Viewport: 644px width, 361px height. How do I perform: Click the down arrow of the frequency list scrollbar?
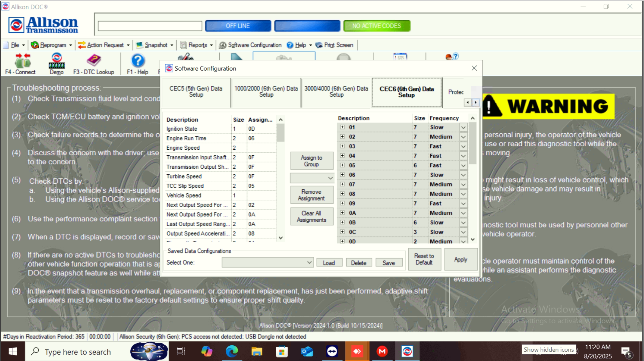click(x=473, y=239)
